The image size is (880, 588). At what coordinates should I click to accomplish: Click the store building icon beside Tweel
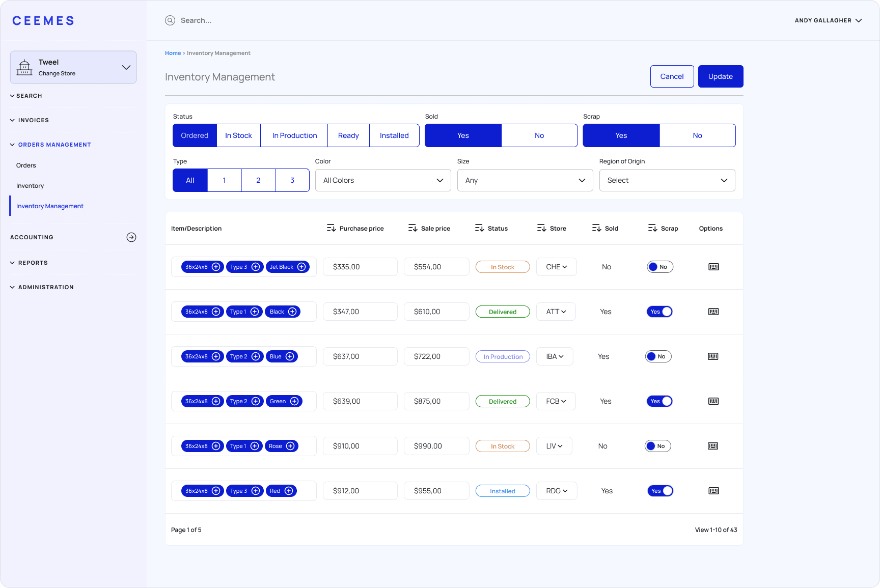[x=24, y=67]
